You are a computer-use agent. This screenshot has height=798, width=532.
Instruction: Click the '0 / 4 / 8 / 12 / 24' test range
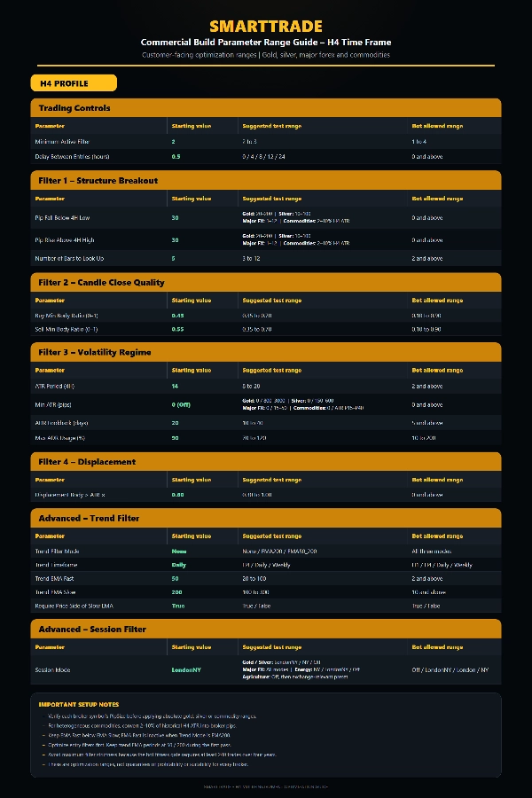[x=263, y=156]
